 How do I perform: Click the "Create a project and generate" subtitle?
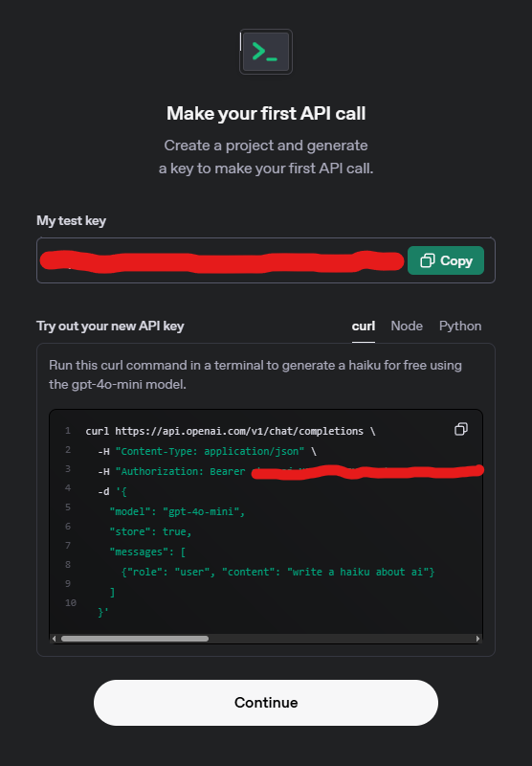[266, 146]
